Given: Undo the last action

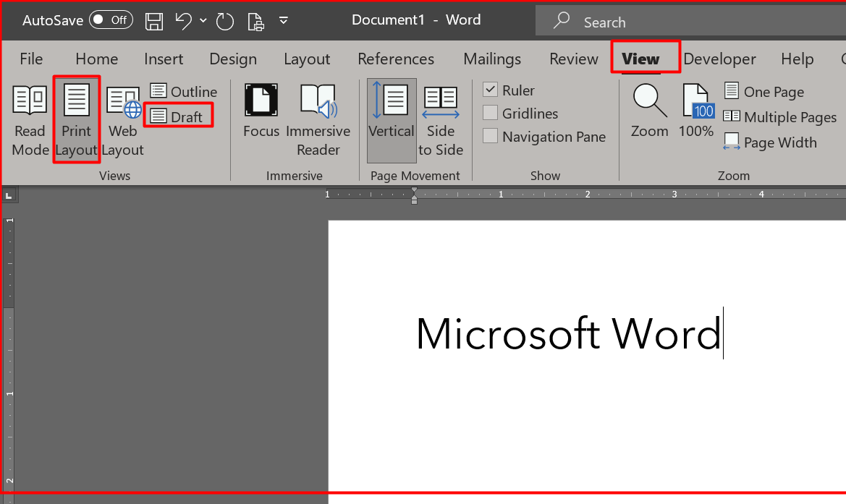Looking at the screenshot, I should (183, 21).
